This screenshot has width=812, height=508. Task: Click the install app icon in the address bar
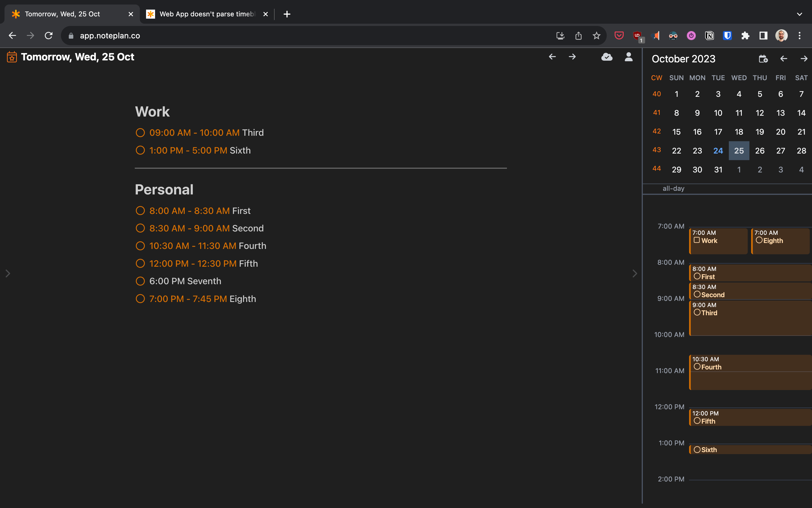pos(560,36)
